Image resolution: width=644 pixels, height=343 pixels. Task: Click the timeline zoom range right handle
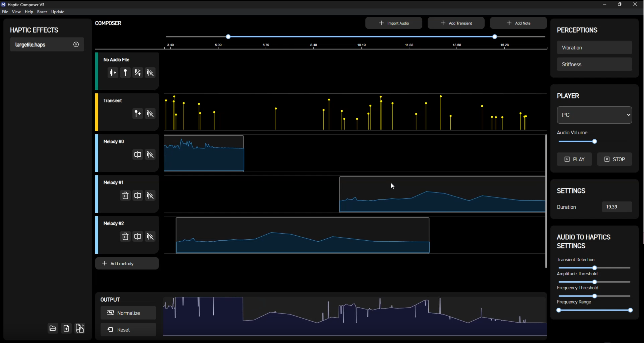click(x=495, y=37)
